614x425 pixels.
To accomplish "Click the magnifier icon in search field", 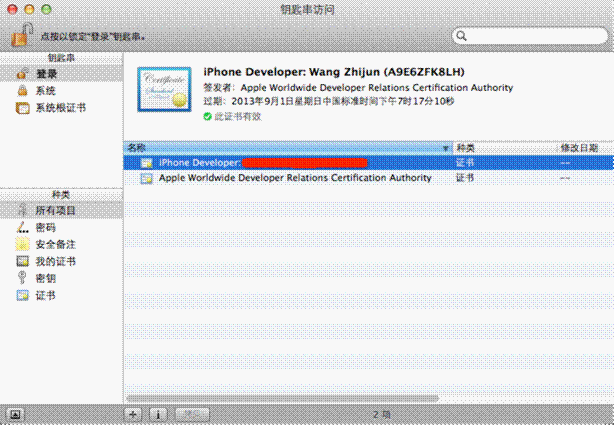I will 462,36.
